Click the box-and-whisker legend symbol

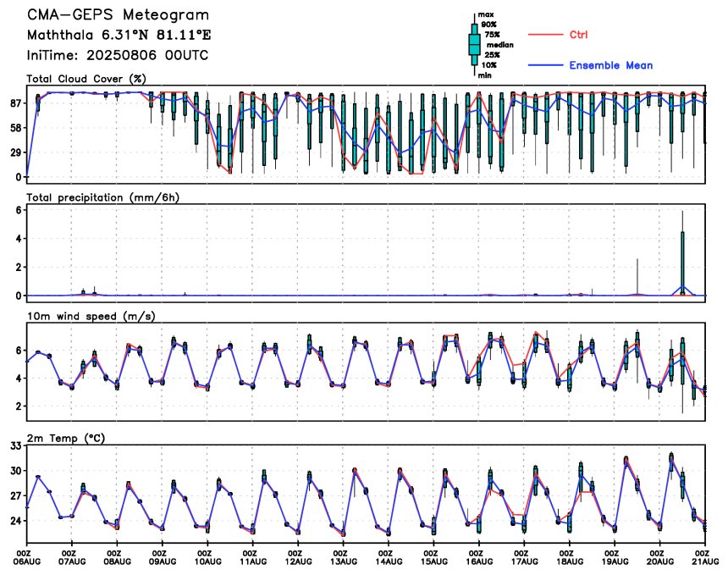click(x=474, y=45)
